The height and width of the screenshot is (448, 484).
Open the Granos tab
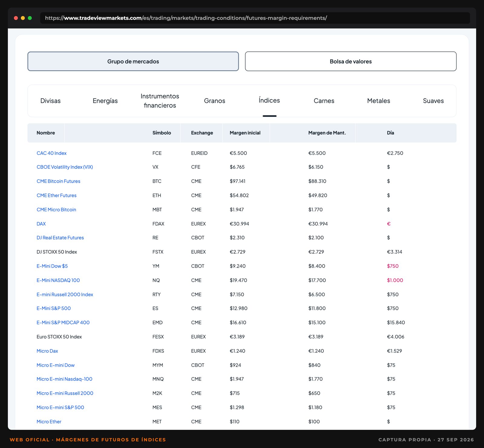tap(214, 101)
